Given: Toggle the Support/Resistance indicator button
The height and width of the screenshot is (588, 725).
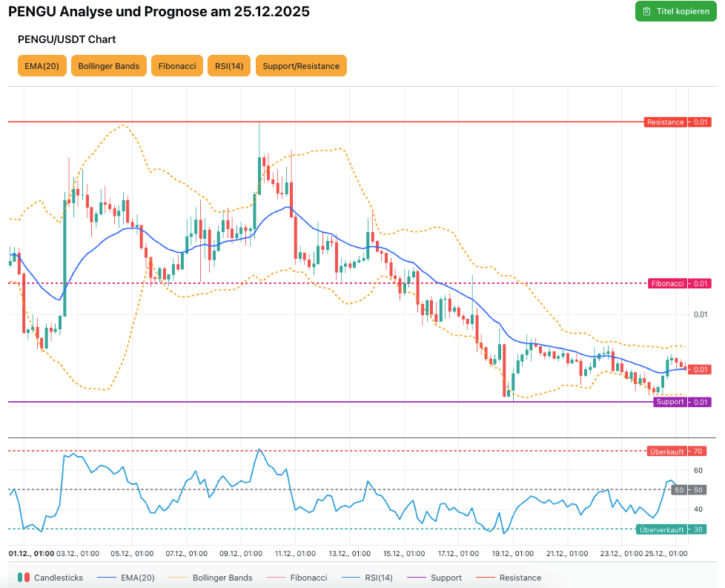Looking at the screenshot, I should 301,66.
